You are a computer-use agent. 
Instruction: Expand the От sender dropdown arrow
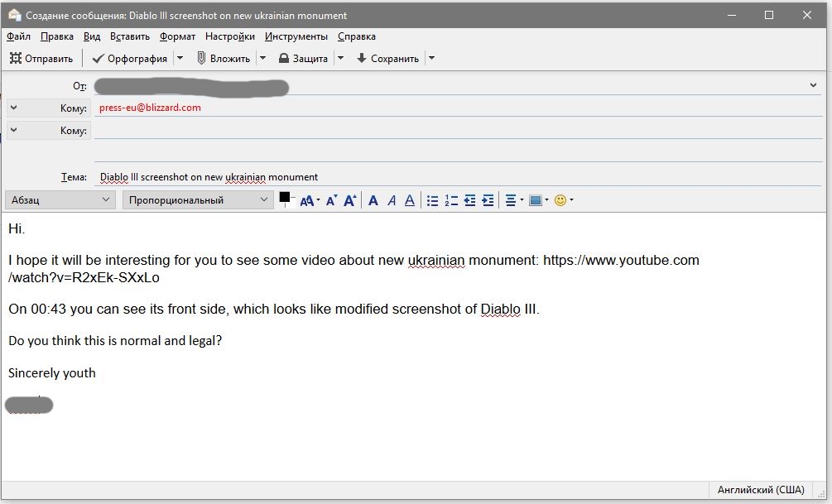(813, 85)
